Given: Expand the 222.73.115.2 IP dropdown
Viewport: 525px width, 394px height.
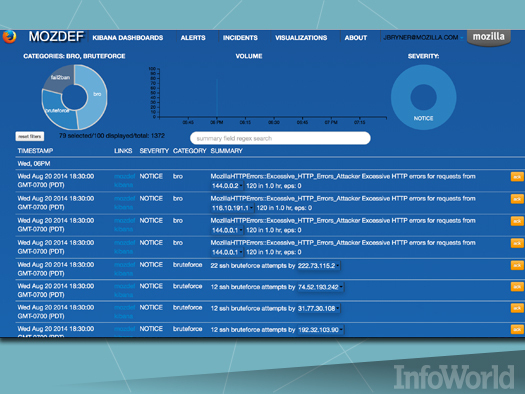Looking at the screenshot, I should (x=319, y=266).
